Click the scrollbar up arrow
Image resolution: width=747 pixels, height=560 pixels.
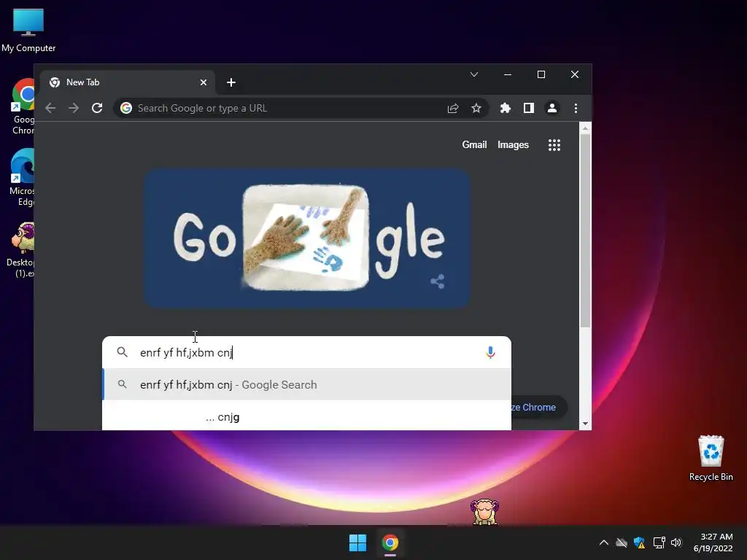coord(585,128)
